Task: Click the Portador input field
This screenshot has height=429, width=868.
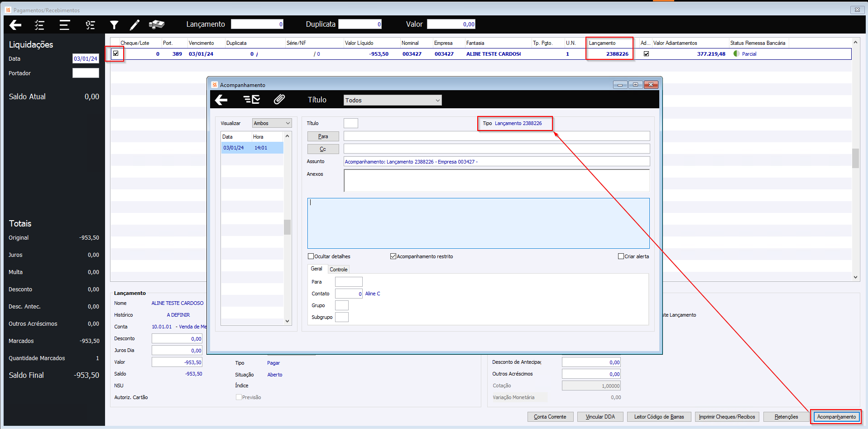Action: (x=86, y=73)
